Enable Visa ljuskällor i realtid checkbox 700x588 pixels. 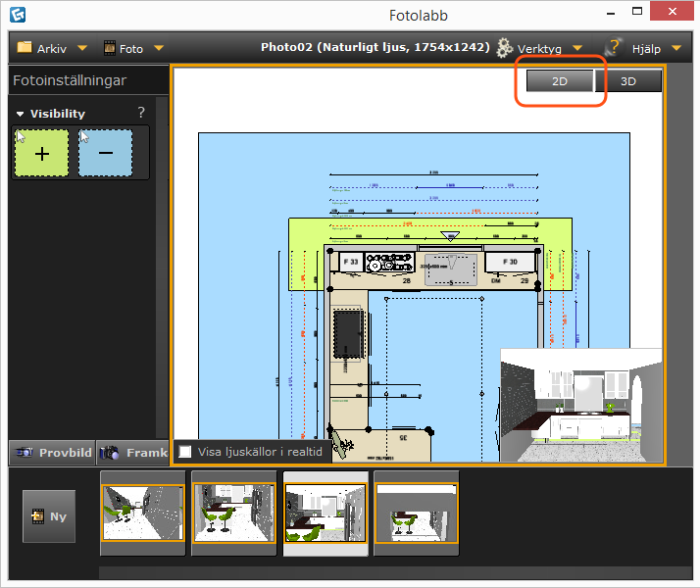[x=186, y=452]
